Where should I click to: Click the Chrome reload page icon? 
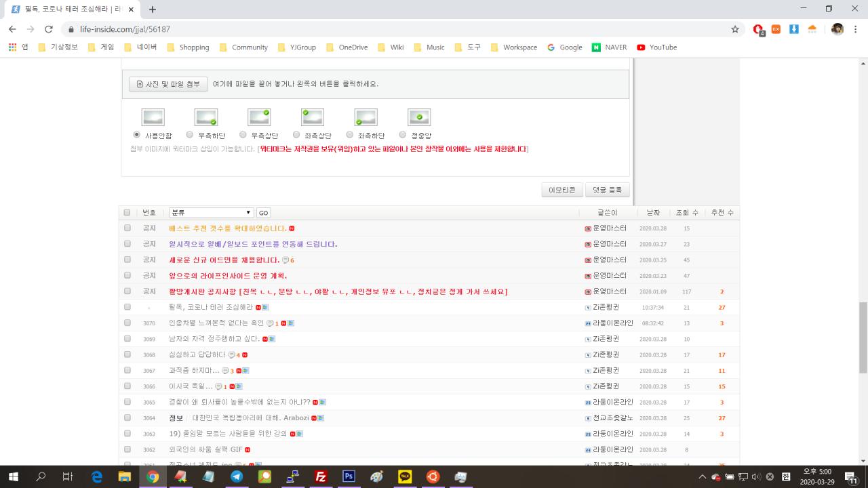[48, 29]
